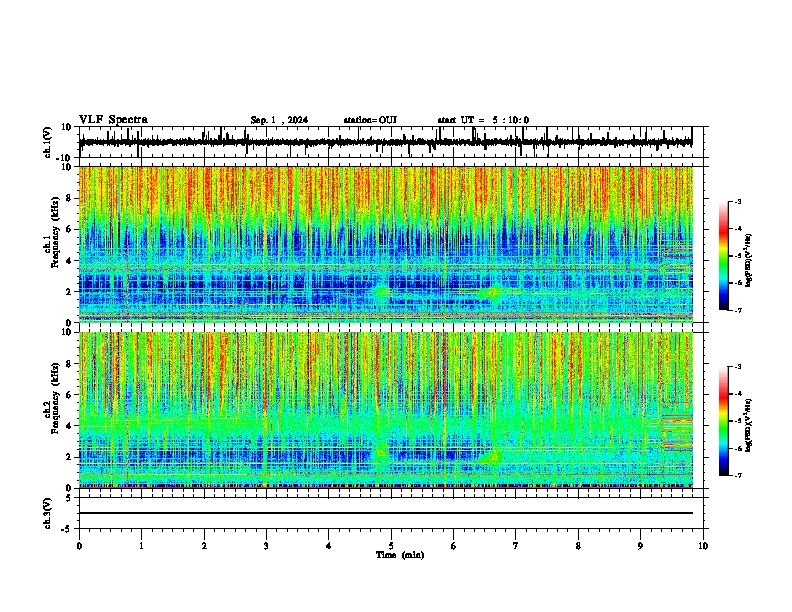Viewport: 792px width, 612px height.
Task: Click the ch.2 spectrogram color scale bar
Action: (724, 421)
